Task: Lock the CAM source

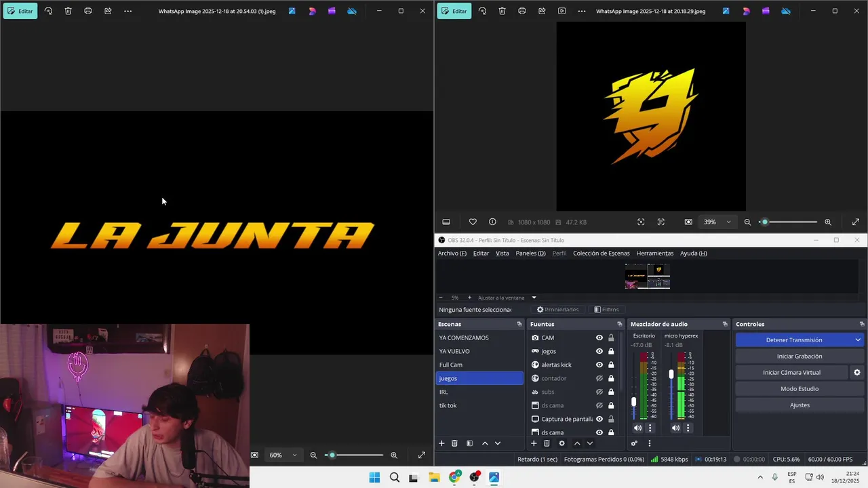Action: tap(611, 338)
